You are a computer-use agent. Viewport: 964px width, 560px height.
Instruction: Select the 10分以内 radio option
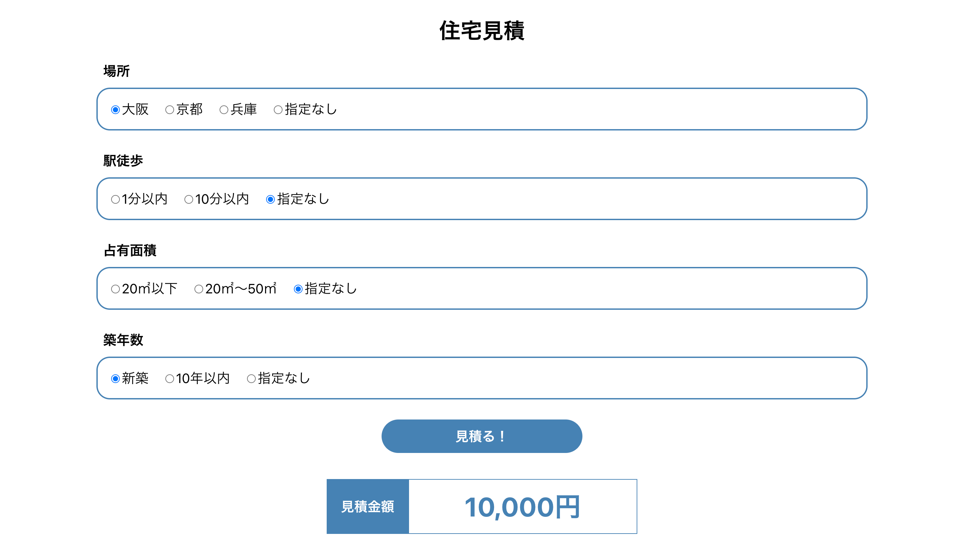coord(188,199)
